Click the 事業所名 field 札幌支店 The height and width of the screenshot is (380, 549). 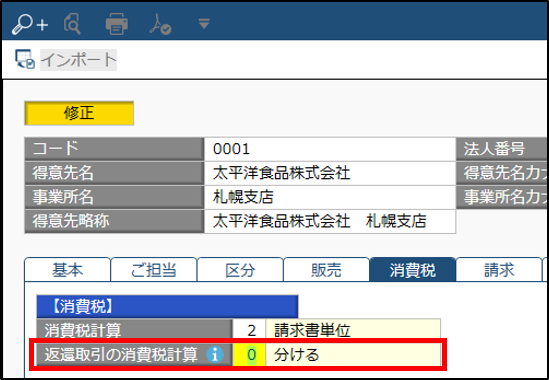[330, 197]
